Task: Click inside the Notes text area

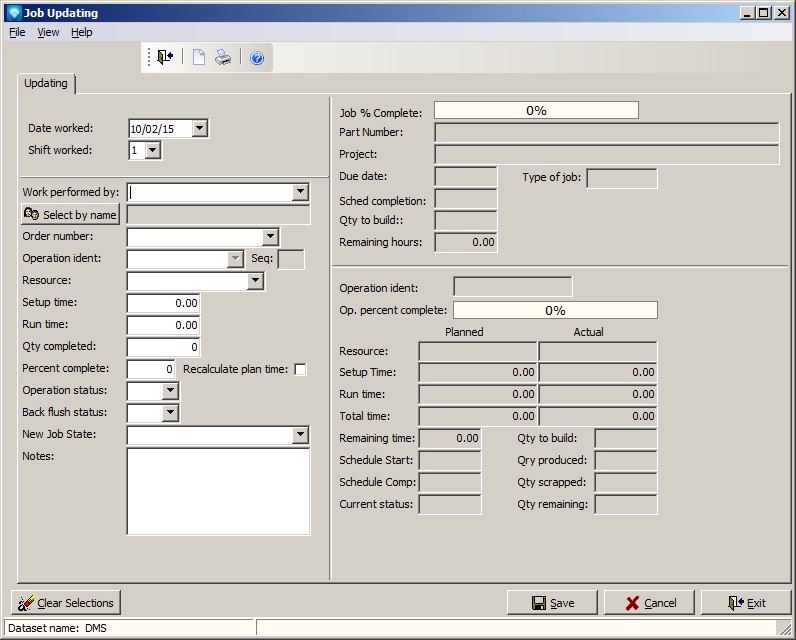Action: 218,491
